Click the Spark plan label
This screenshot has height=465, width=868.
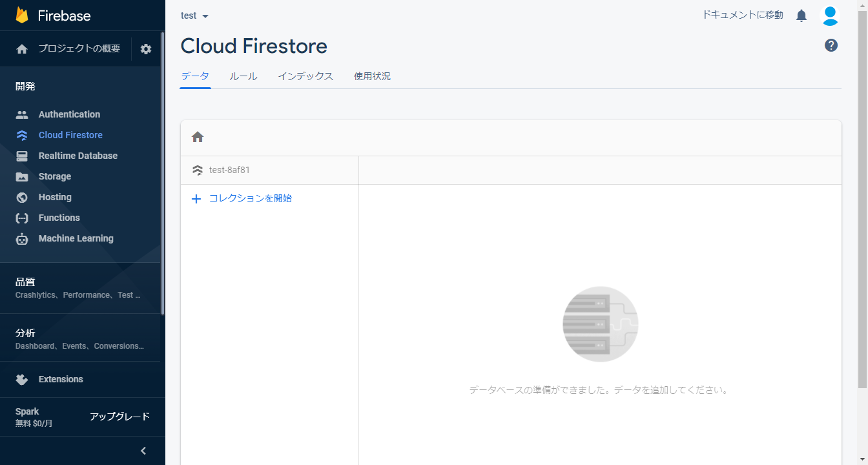pos(27,411)
